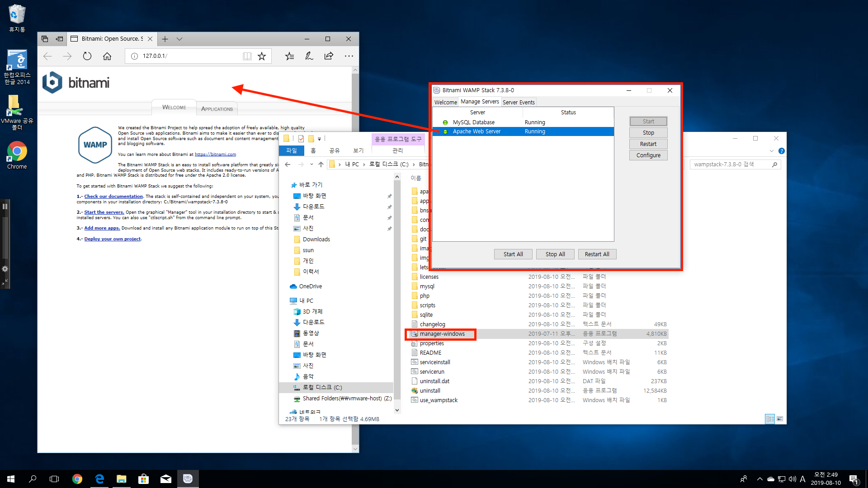This screenshot has height=488, width=868.
Task: Open VMware shared folder desktop icon
Action: [x=17, y=113]
